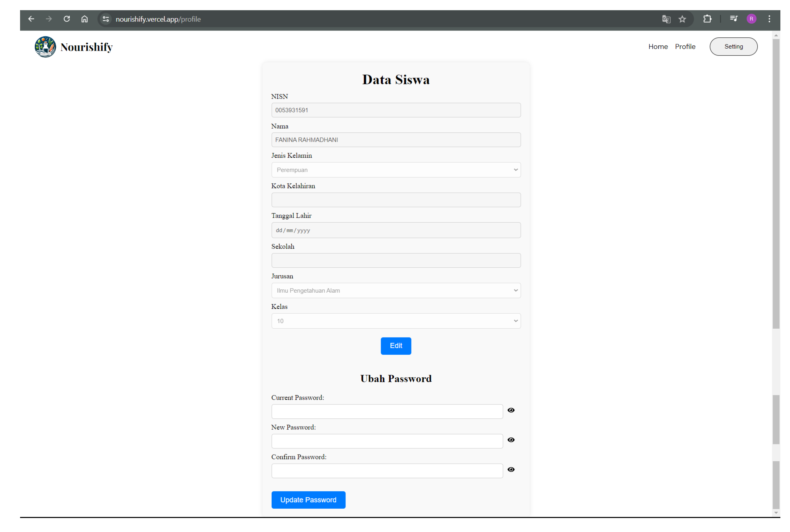Reload the current page
Screen dimensions: 790x532
(x=67, y=19)
